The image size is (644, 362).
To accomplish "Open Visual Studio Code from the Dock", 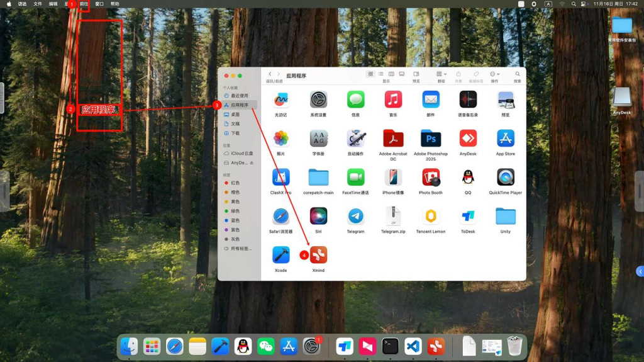I will click(413, 346).
